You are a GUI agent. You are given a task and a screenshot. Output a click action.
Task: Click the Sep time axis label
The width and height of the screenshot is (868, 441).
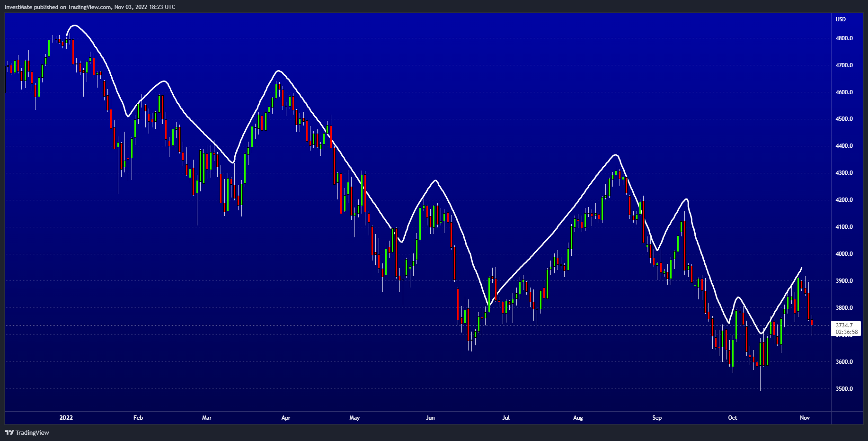(x=657, y=418)
